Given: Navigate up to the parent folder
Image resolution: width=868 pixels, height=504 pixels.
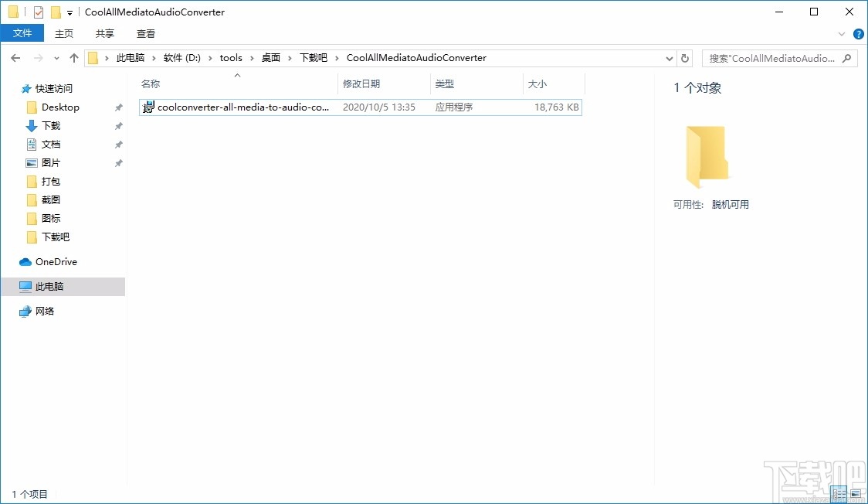Looking at the screenshot, I should click(x=73, y=57).
